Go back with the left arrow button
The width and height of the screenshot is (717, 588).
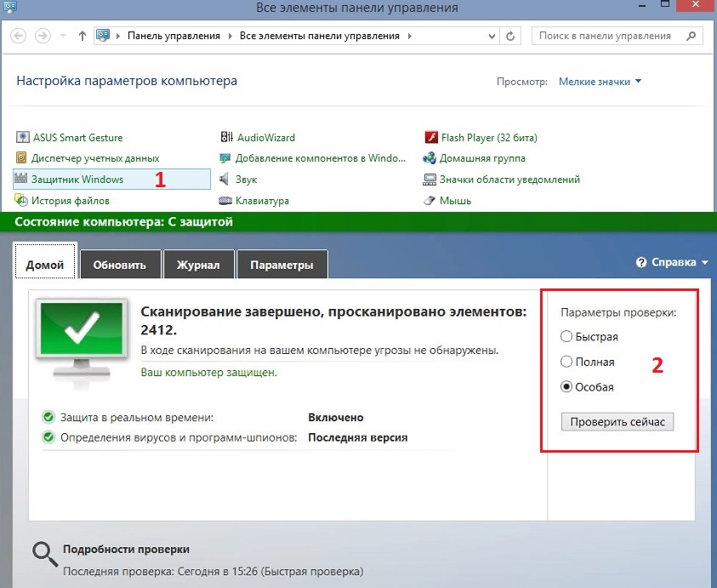click(x=19, y=36)
